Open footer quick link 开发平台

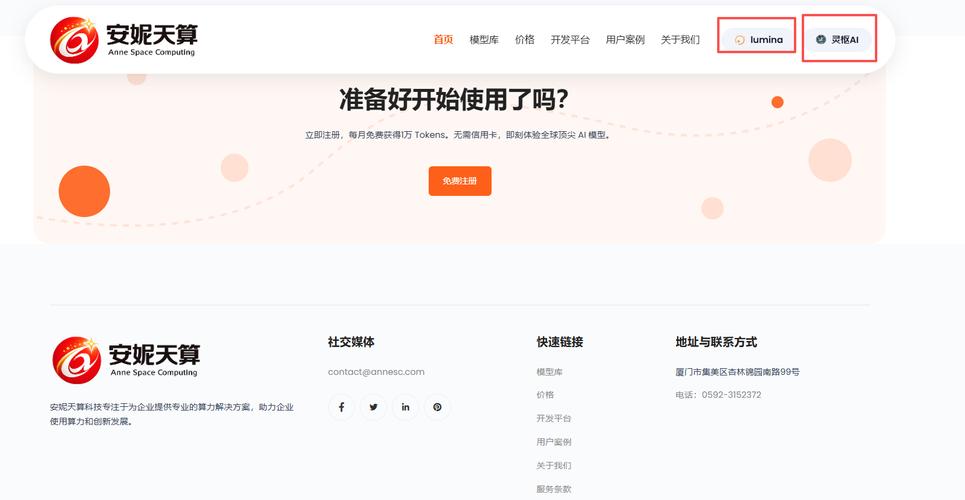[x=554, y=418]
